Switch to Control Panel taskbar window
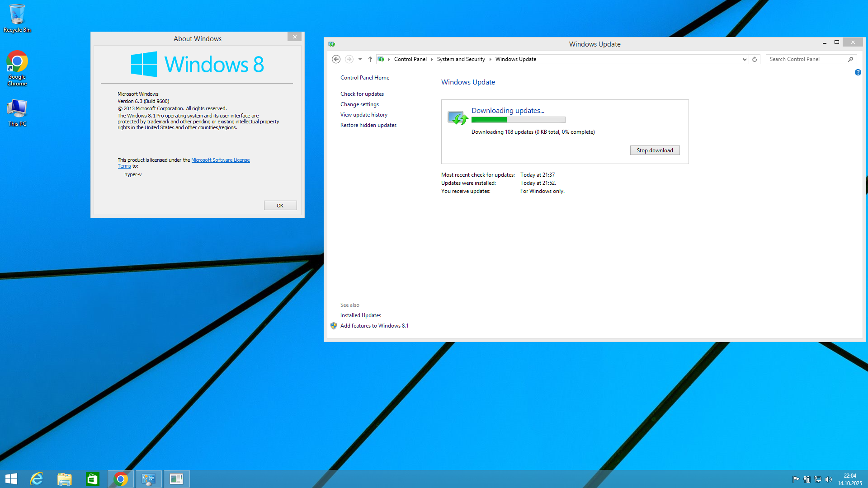868x488 pixels. [x=149, y=479]
